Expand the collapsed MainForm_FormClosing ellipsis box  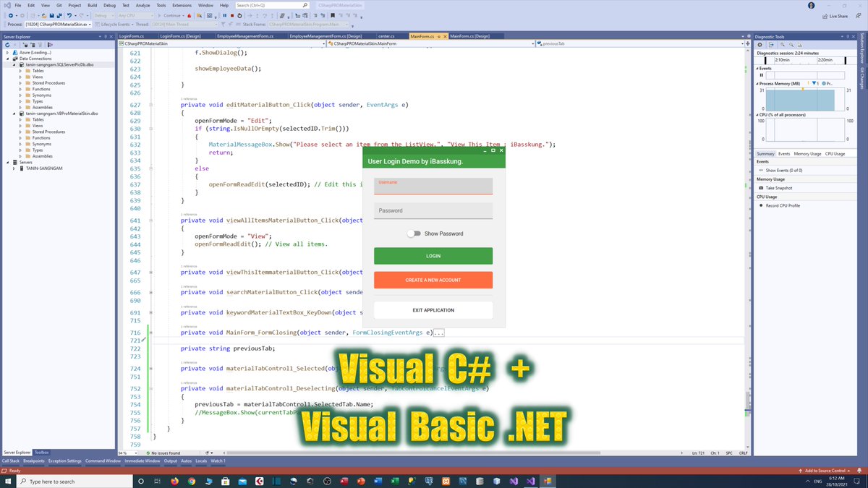(439, 333)
